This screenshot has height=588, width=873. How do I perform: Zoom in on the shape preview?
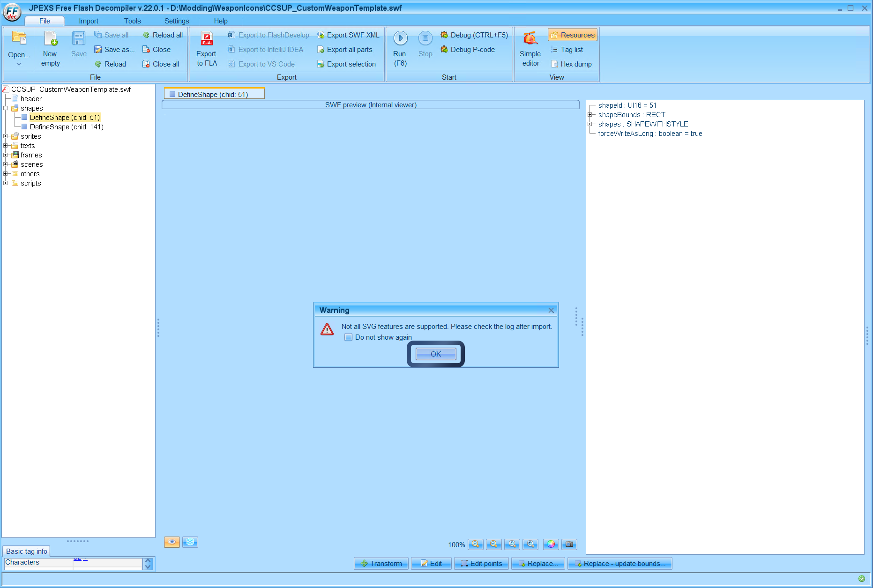click(475, 544)
